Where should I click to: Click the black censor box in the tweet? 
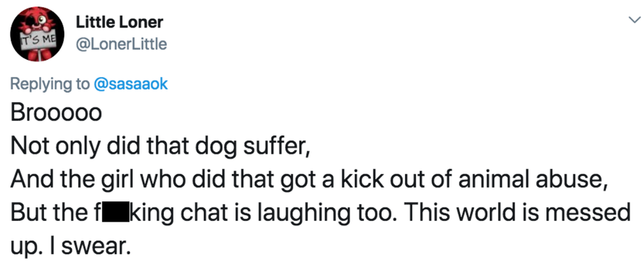click(x=114, y=214)
